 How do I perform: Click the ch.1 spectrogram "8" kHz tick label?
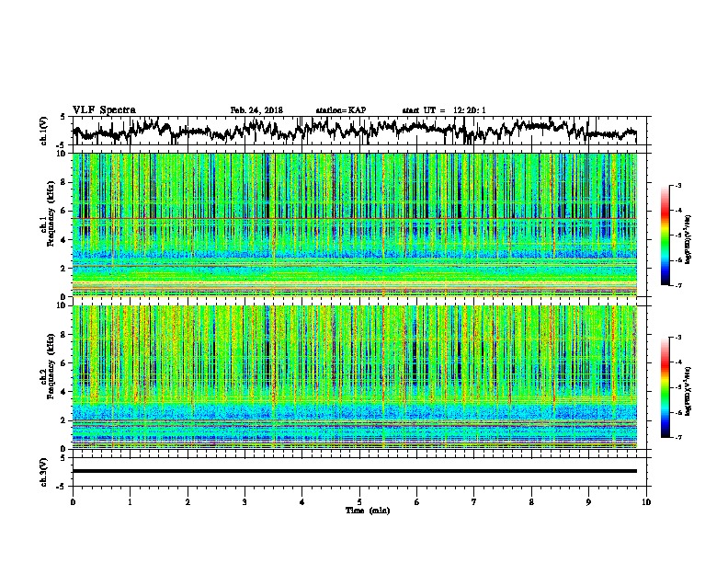[64, 182]
